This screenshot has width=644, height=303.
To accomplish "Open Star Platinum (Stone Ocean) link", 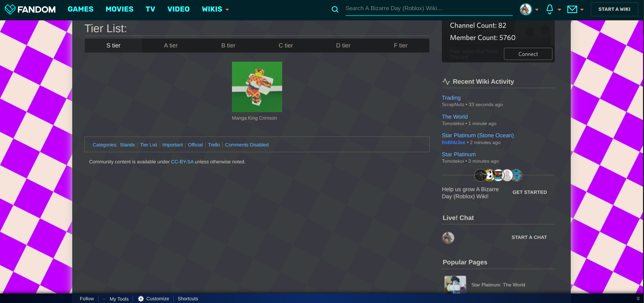I will [x=477, y=135].
